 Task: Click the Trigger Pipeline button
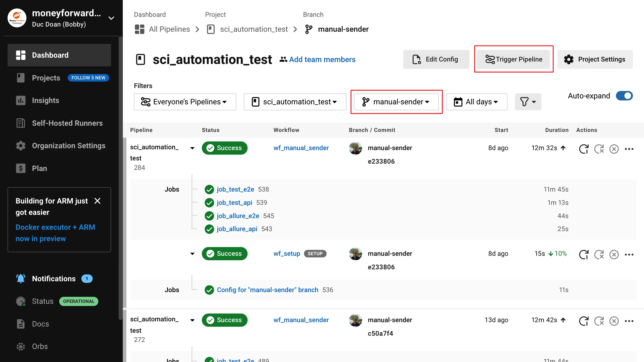click(514, 59)
